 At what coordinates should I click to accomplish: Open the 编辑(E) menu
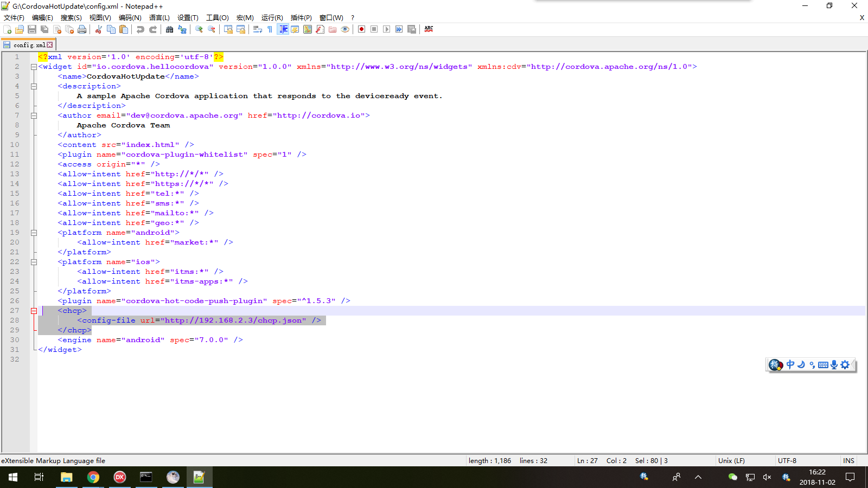[43, 18]
